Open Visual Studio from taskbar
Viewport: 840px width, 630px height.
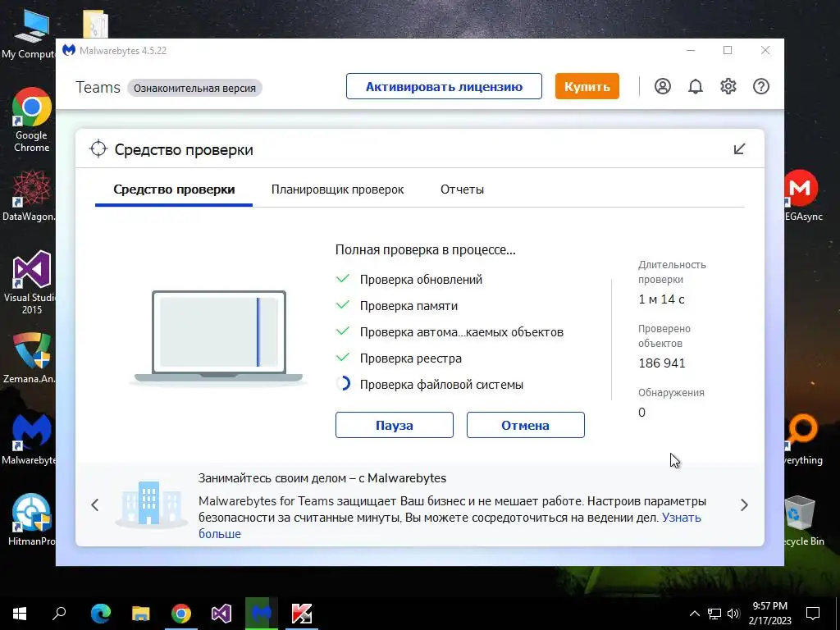(221, 614)
